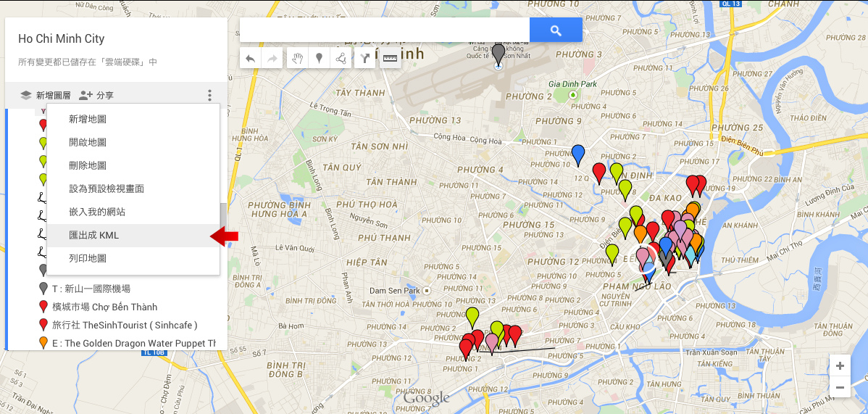Click the add-person share icon

click(x=85, y=95)
